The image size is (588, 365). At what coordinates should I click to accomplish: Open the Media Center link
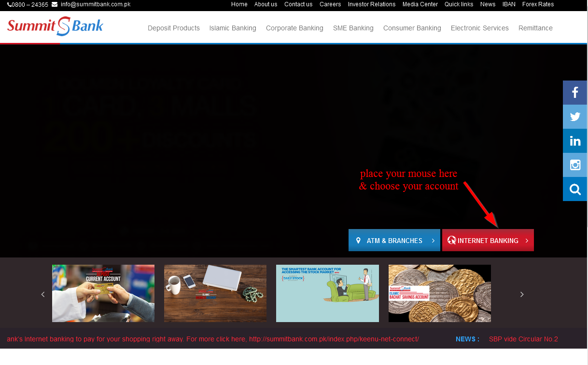click(x=420, y=4)
